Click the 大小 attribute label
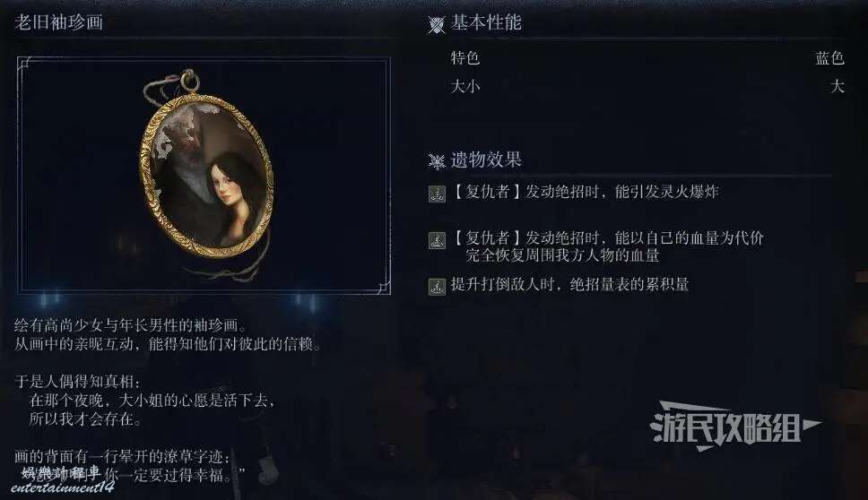This screenshot has height=500, width=868. pyautogui.click(x=465, y=86)
